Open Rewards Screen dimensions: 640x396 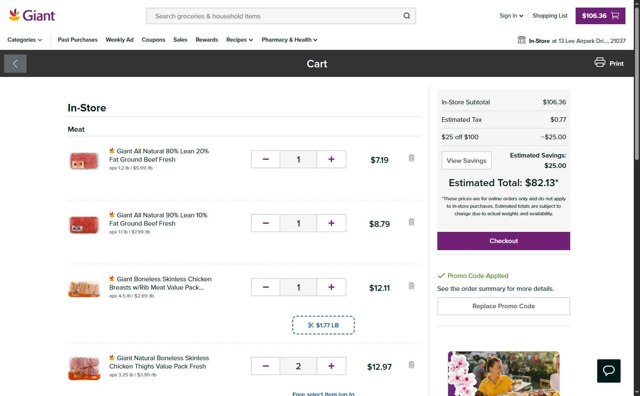pyautogui.click(x=207, y=40)
